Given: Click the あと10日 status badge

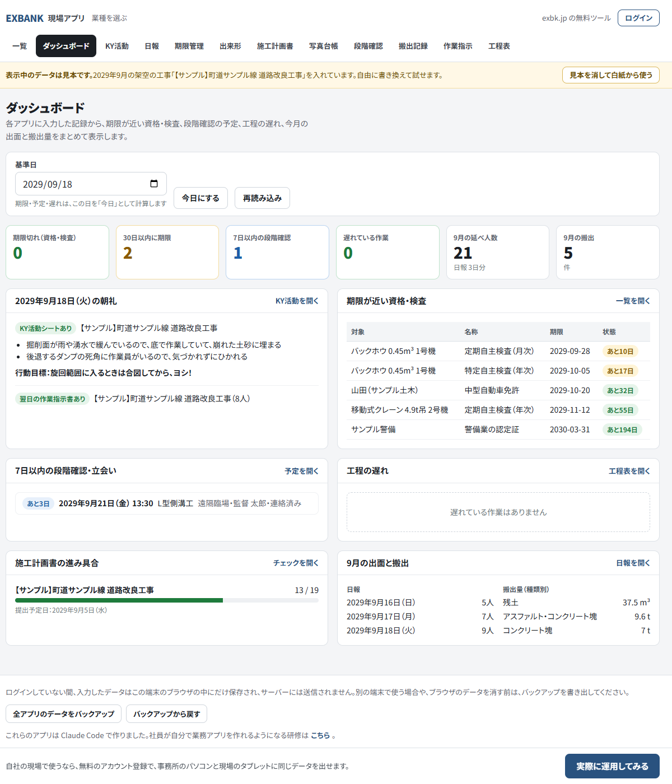Looking at the screenshot, I should (x=620, y=351).
